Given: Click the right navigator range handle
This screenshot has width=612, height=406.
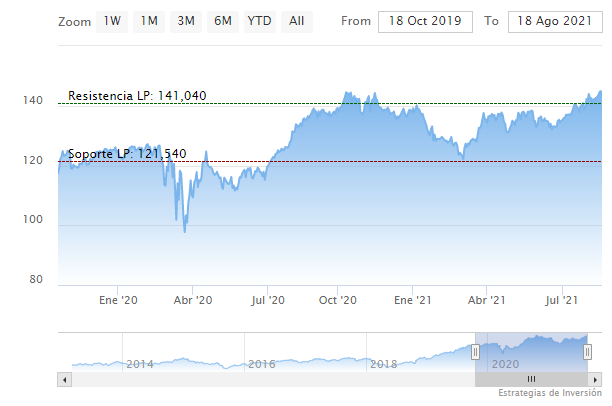Looking at the screenshot, I should (589, 351).
